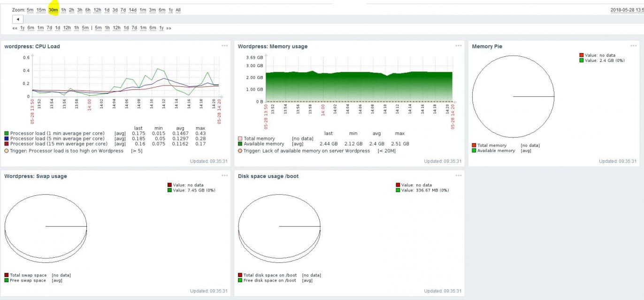Click the «« move-back link in navigation row
The width and height of the screenshot is (644, 300).
tap(15, 28)
